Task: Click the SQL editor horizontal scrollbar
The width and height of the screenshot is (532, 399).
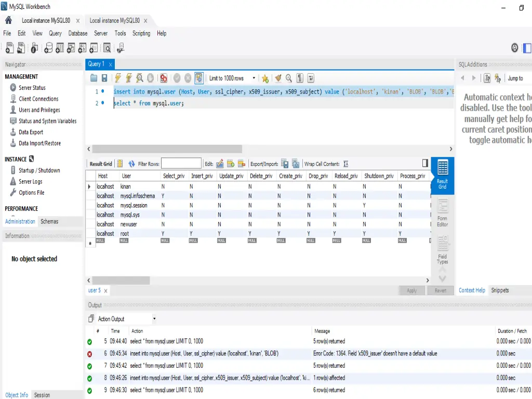Action: [167, 149]
